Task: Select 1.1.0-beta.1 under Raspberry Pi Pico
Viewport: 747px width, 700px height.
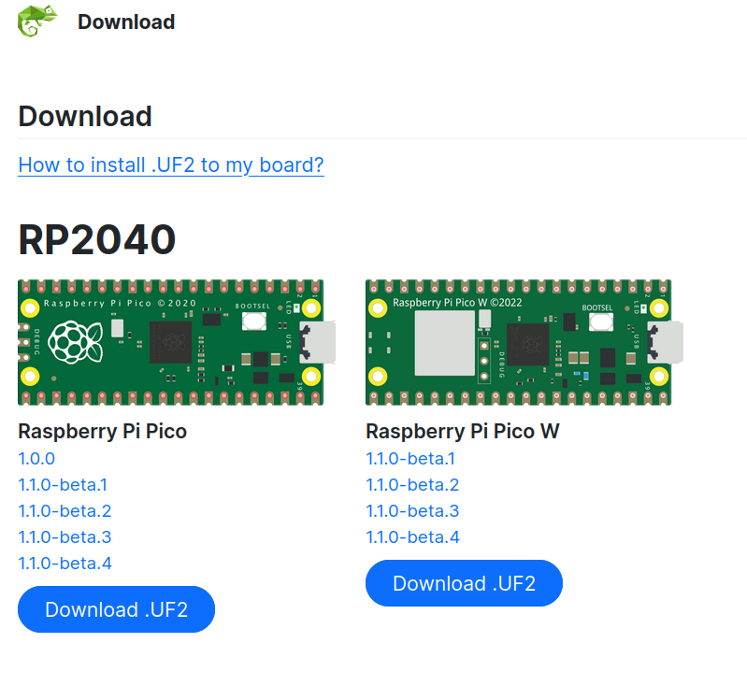Action: point(63,485)
